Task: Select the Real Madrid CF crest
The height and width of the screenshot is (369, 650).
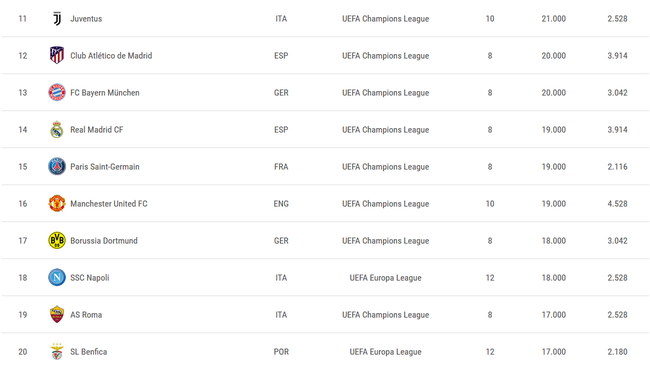Action: pyautogui.click(x=57, y=129)
